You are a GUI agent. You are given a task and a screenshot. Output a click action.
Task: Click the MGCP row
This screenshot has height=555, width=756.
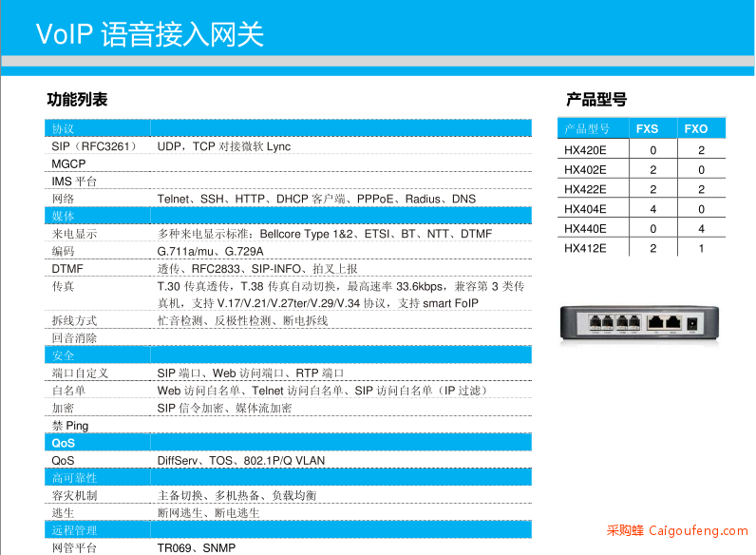tap(289, 163)
